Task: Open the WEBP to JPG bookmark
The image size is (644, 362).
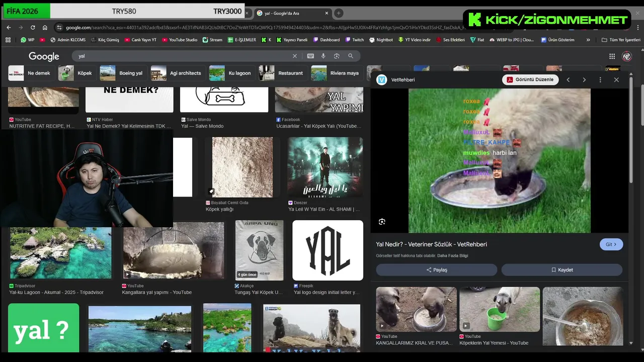Action: pyautogui.click(x=511, y=40)
